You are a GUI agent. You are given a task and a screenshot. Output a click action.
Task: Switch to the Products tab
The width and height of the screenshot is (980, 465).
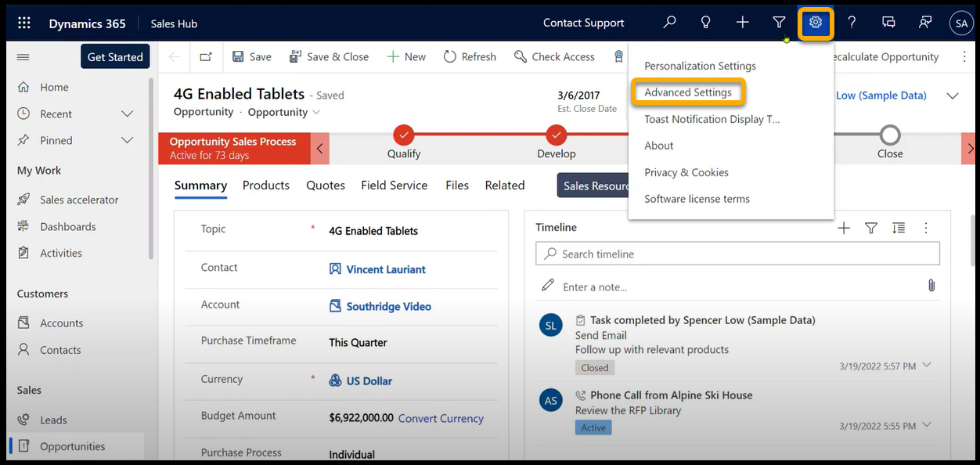pos(266,186)
